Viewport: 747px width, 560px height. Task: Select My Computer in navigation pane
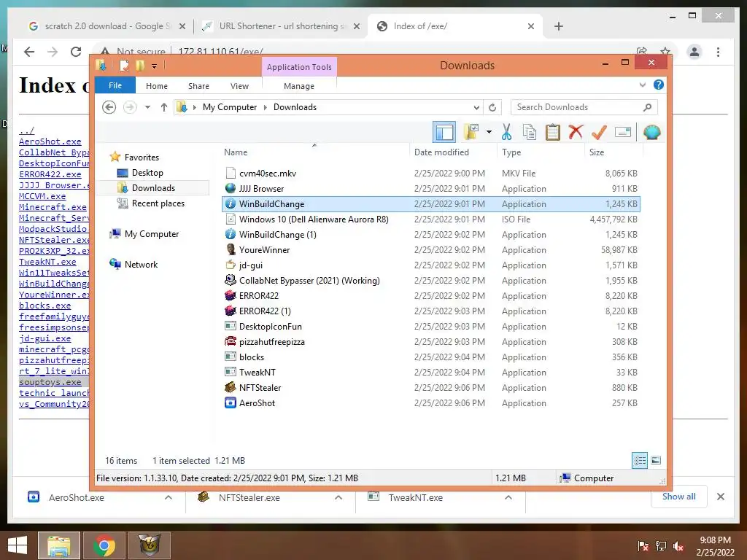[x=152, y=234]
